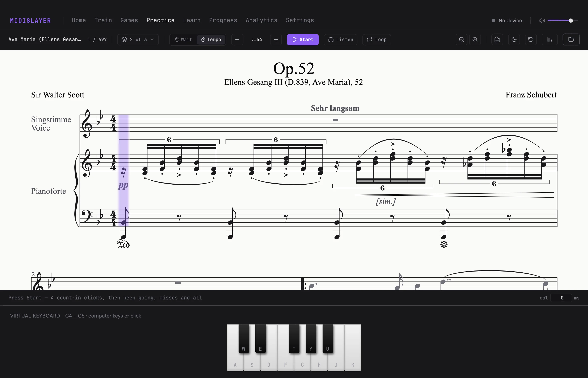
Task: Click the Ped pedal marking
Action: coord(123,244)
